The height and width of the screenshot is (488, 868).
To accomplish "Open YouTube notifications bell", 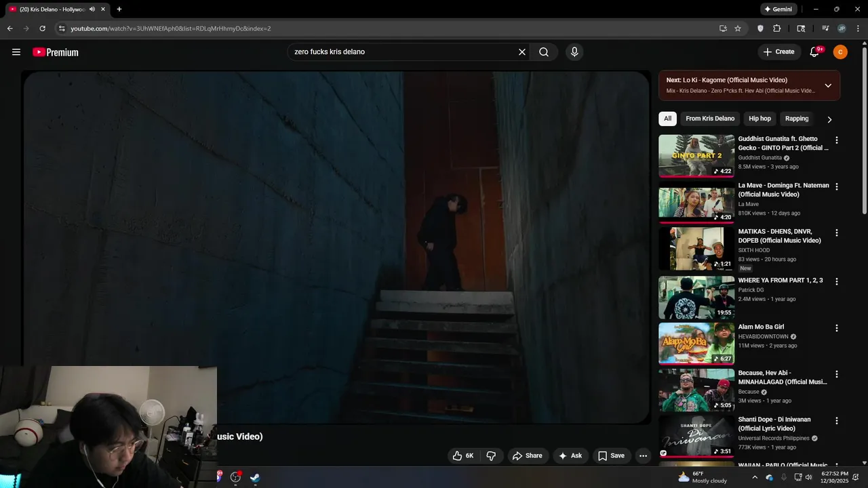I will [815, 52].
